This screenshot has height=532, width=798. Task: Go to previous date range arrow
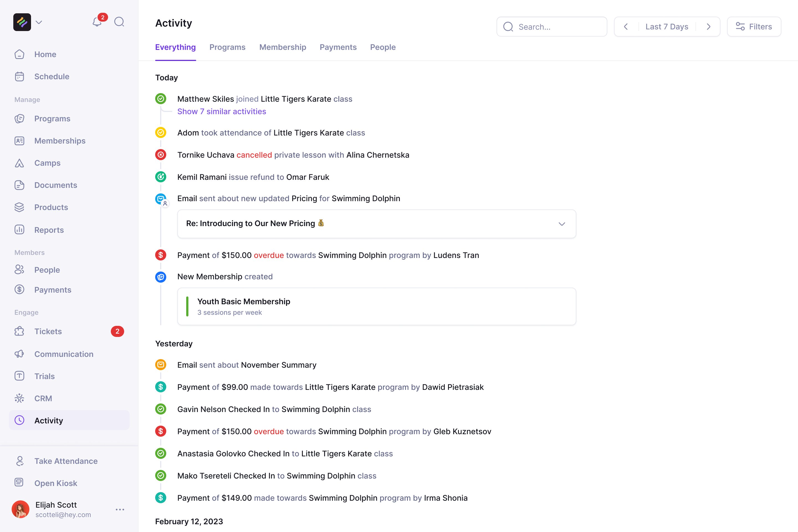click(626, 27)
